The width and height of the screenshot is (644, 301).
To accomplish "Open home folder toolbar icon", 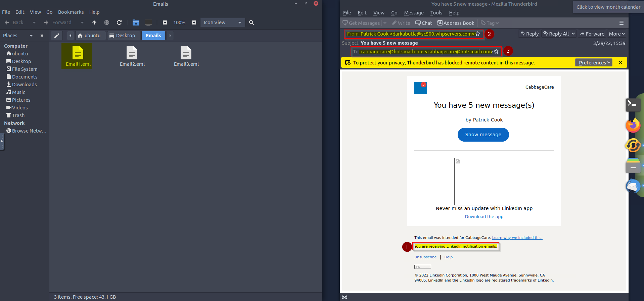I will click(136, 22).
